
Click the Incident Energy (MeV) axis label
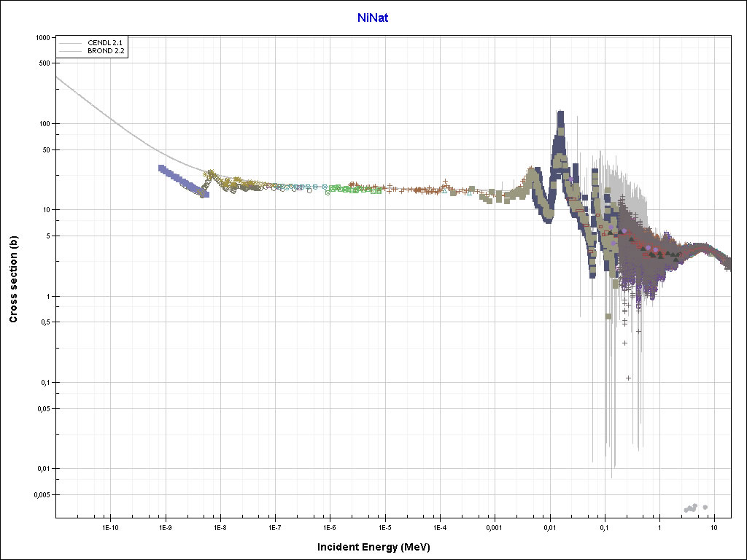[x=379, y=547]
